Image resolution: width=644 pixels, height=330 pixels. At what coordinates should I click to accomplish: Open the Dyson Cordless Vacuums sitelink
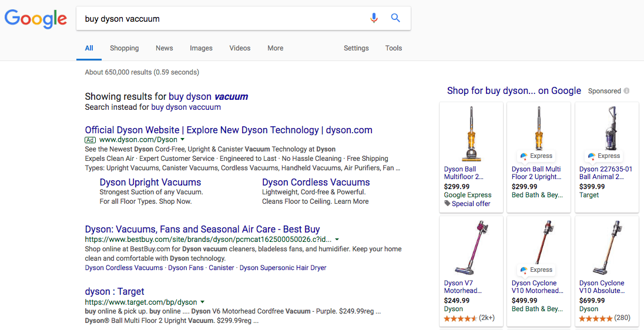coord(316,182)
